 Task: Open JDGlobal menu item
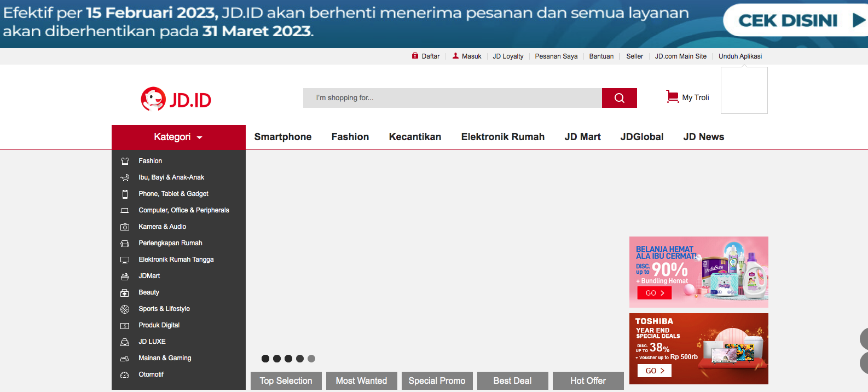tap(642, 137)
